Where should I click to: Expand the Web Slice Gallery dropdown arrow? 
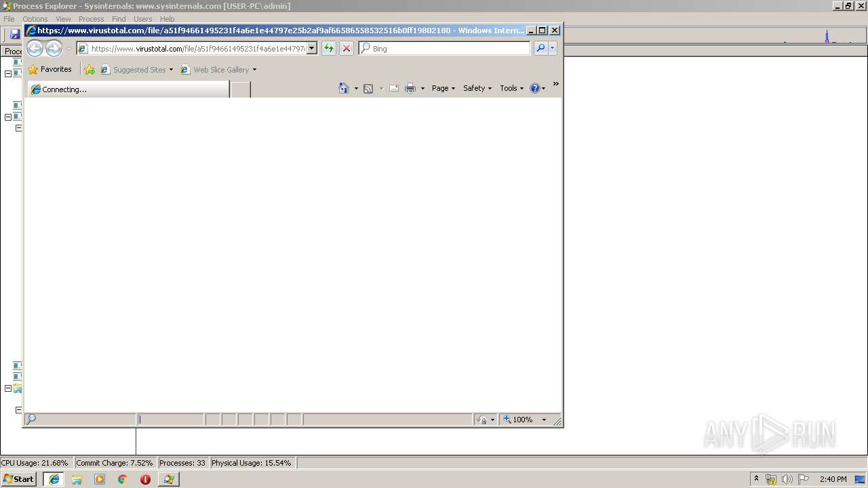[255, 70]
